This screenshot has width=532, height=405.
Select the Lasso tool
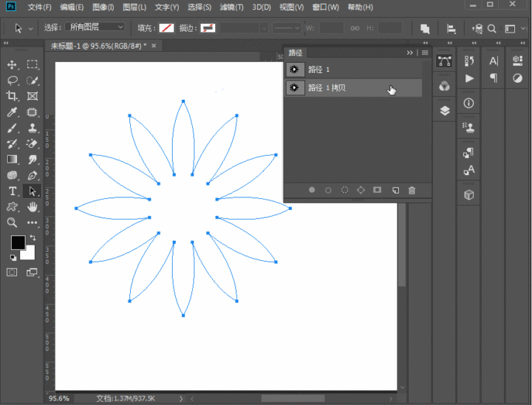tap(13, 81)
